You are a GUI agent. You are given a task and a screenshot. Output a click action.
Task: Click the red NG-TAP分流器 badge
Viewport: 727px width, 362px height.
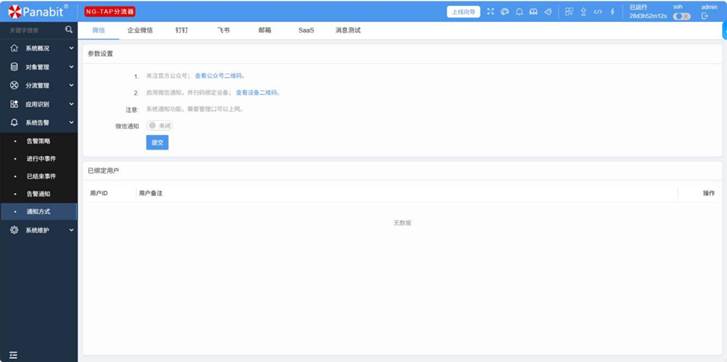(x=110, y=12)
